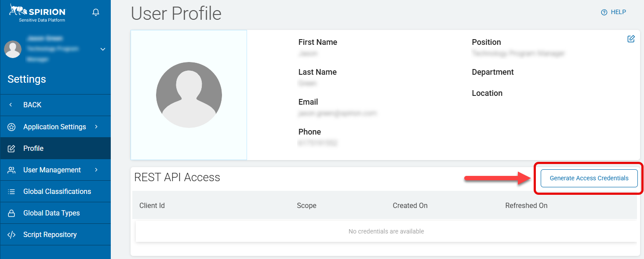Open Global Classifications in the sidebar

pyautogui.click(x=57, y=191)
